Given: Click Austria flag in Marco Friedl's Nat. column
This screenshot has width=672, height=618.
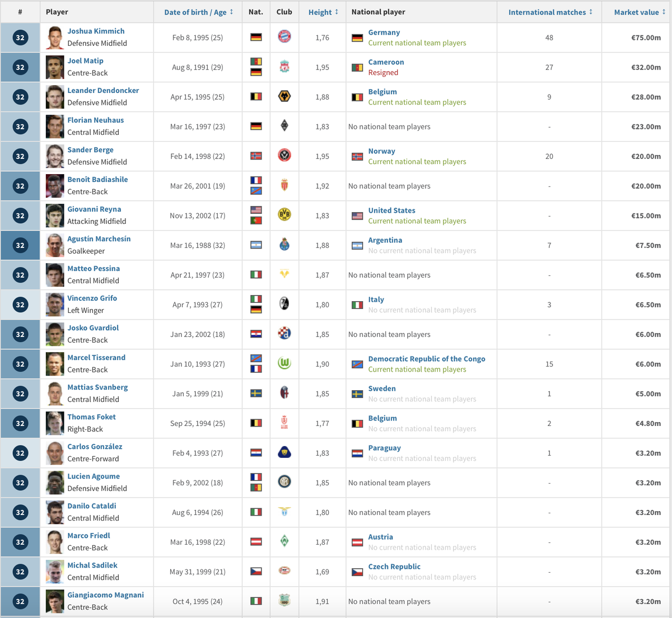Looking at the screenshot, I should coord(256,542).
